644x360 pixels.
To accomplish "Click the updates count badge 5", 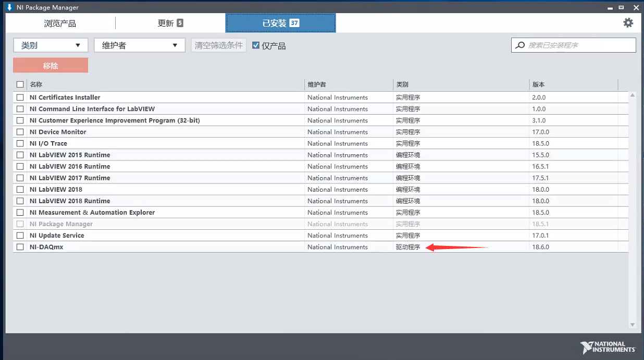I will coord(180,23).
